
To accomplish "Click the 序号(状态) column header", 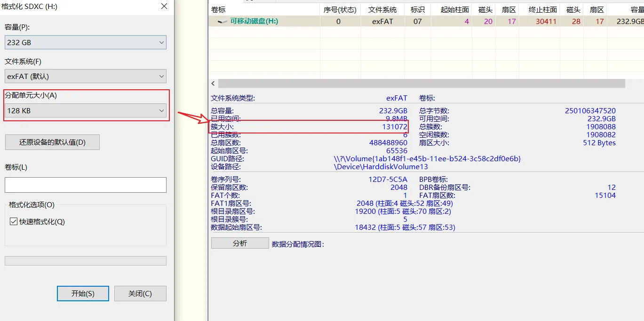I will 340,9.
